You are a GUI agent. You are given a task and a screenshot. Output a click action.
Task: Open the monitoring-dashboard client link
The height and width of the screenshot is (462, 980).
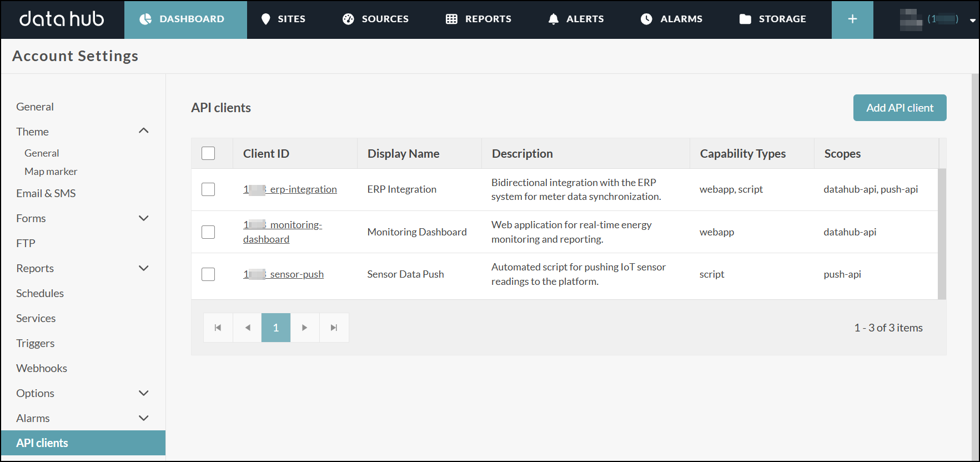click(x=283, y=232)
